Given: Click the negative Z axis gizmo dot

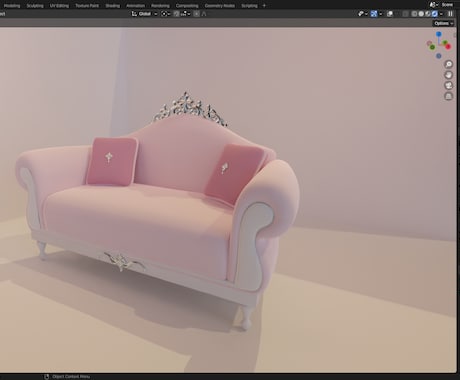Looking at the screenshot, I should point(439,56).
